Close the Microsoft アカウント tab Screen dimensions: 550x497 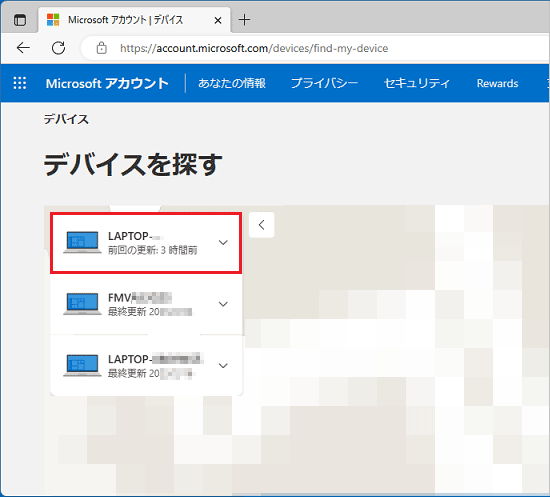point(217,20)
